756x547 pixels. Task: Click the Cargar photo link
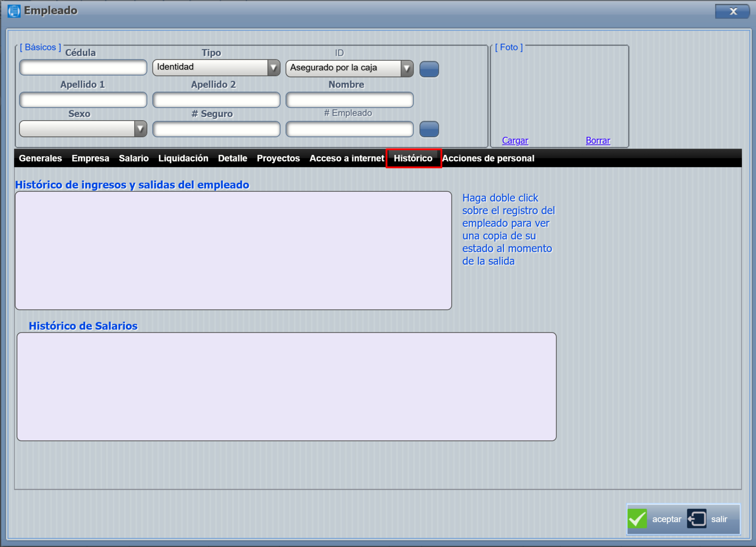[515, 140]
